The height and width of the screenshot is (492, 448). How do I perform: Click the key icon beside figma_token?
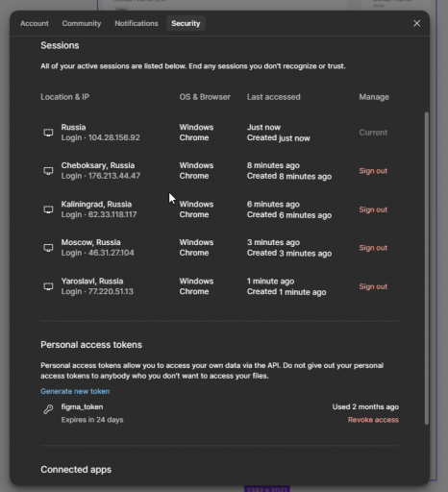48,409
